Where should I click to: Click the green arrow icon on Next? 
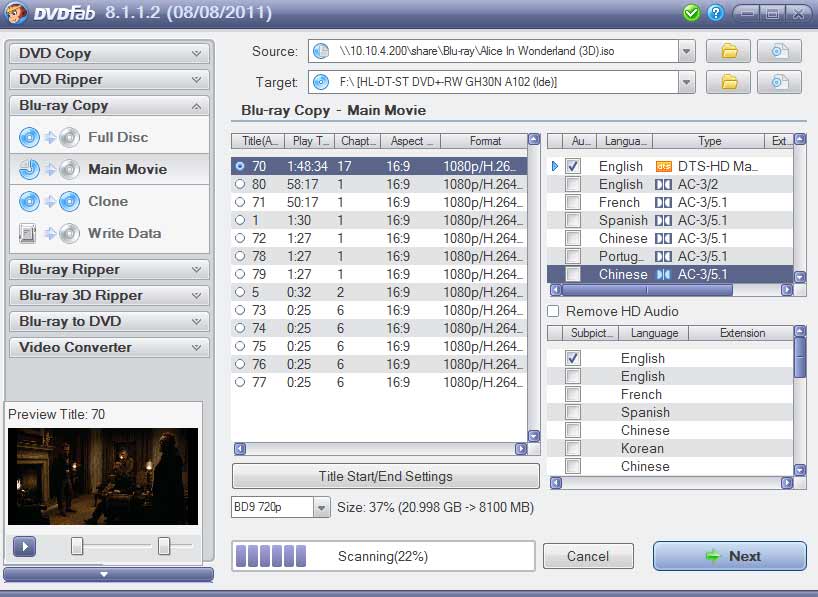tap(713, 556)
